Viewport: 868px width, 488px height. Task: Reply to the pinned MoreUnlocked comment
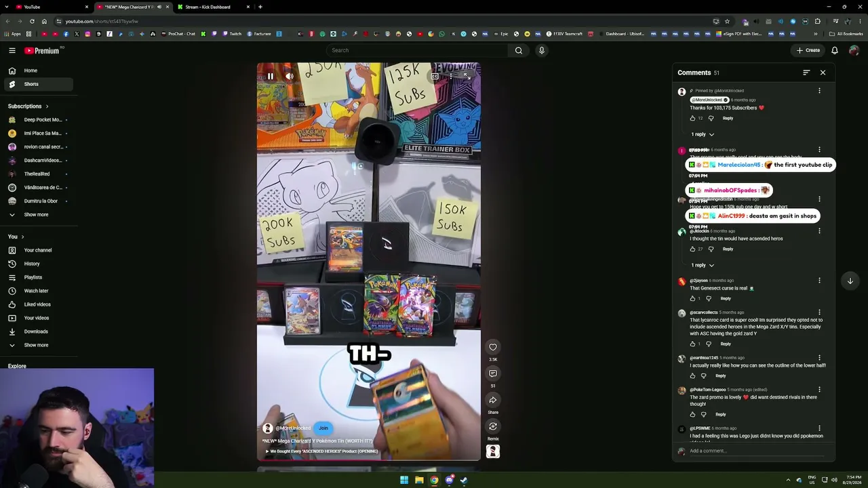[x=728, y=118]
